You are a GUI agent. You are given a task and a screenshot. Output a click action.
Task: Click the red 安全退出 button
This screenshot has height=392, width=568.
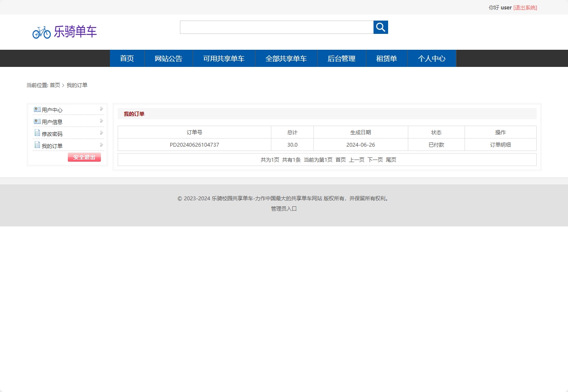[x=84, y=157]
